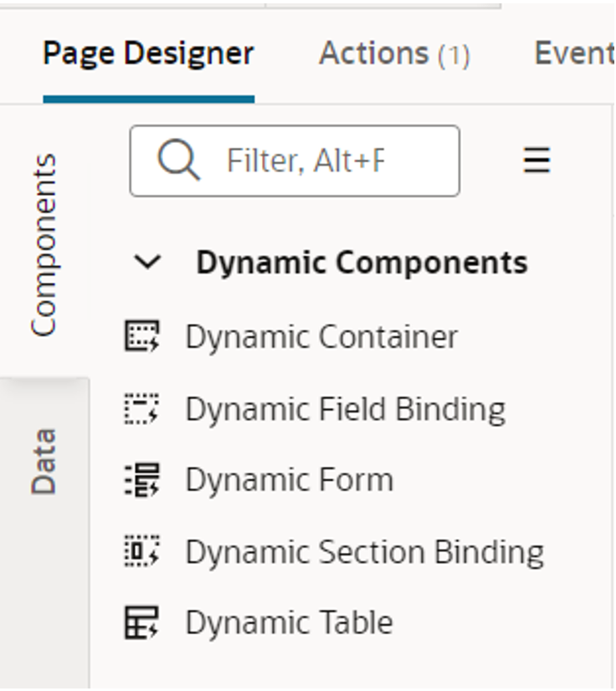The width and height of the screenshot is (616, 691).
Task: Switch to the Page Designer tab
Action: coord(148,54)
